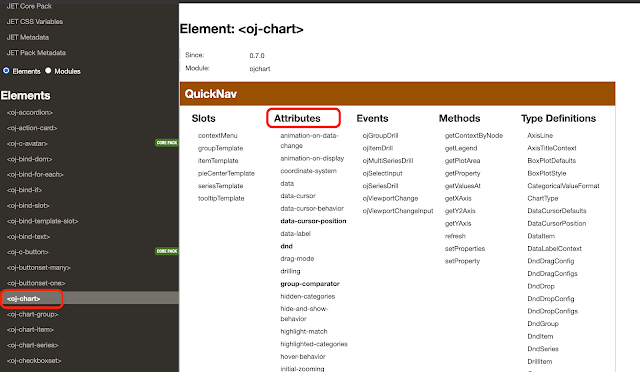Select the Elements radio button
This screenshot has width=640, height=372.
6,71
